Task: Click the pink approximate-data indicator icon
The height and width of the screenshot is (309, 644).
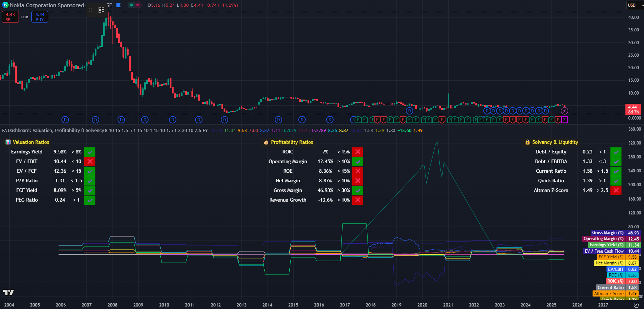Action: [x=138, y=5]
